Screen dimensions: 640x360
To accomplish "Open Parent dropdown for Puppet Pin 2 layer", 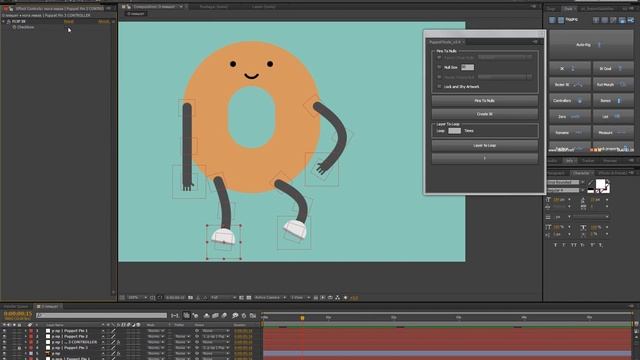I will tap(216, 336).
